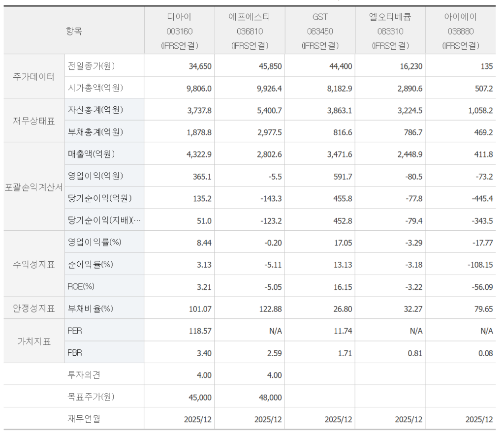Click the 영업이익률(%) row label

point(94,242)
